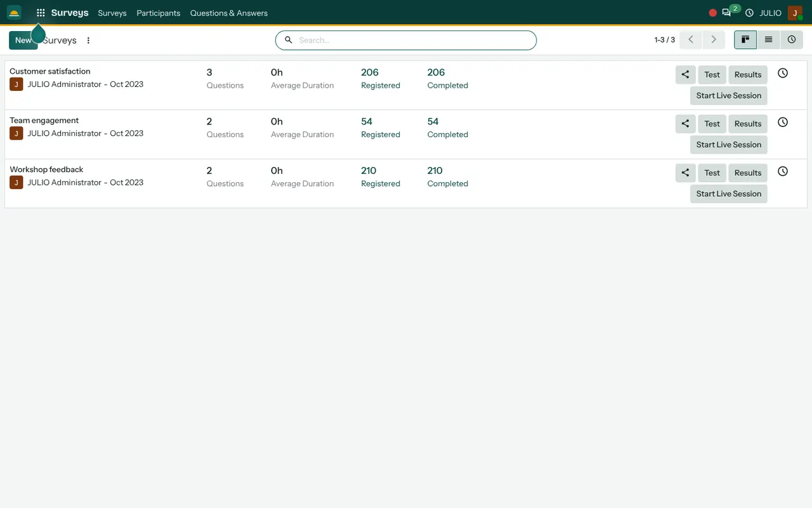Go to previous page of surveys

pyautogui.click(x=691, y=40)
